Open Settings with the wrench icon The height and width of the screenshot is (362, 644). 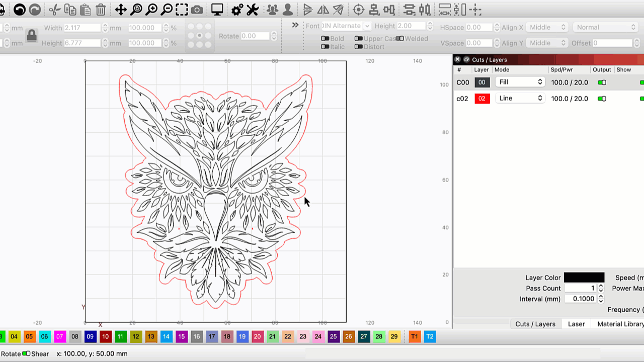[251, 9]
